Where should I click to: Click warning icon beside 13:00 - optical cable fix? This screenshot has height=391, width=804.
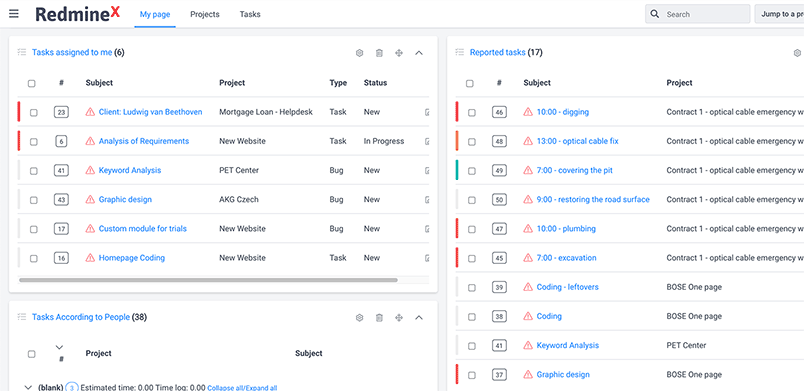[x=528, y=141]
